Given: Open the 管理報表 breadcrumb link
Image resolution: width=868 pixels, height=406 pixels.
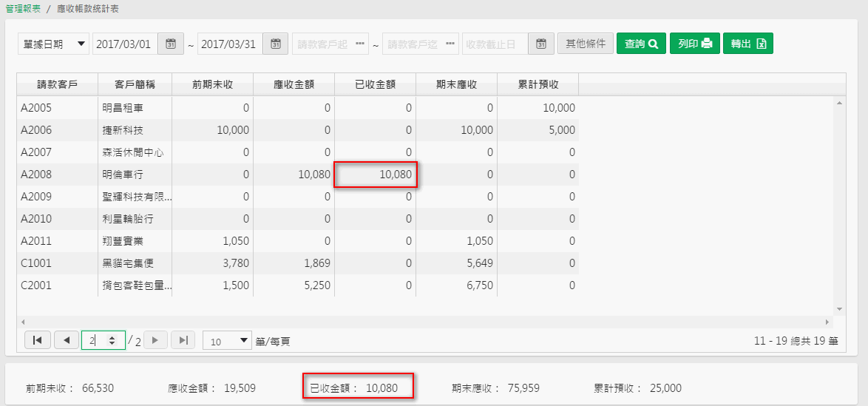Looking at the screenshot, I should point(23,10).
